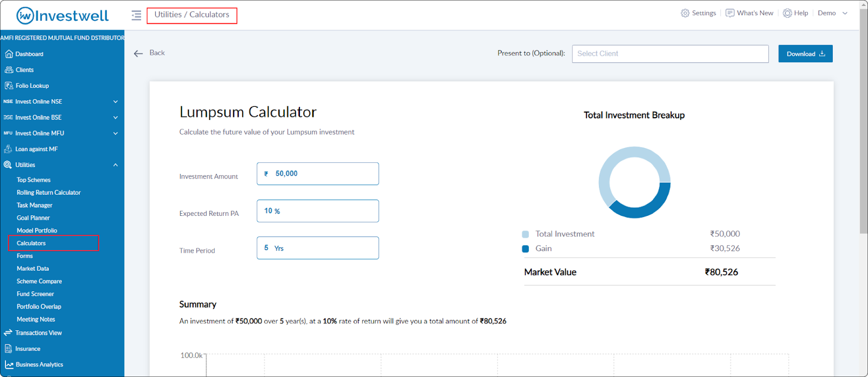Click the NSE badge icon in sidebar

[x=8, y=101]
